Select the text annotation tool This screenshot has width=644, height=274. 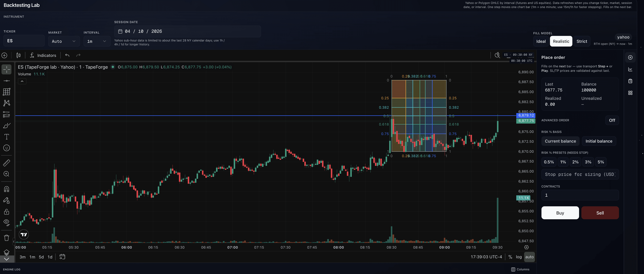[7, 137]
